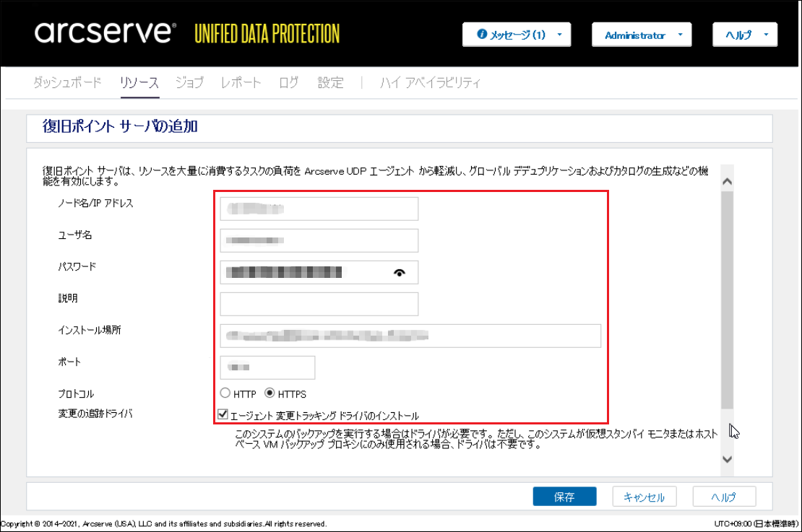Click the bottom ヘルプ button
802x532 pixels.
724,496
